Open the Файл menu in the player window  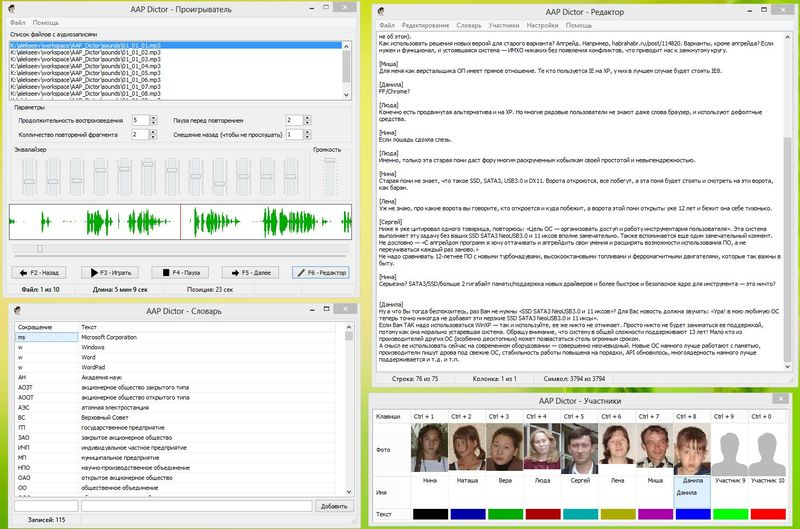pos(18,21)
